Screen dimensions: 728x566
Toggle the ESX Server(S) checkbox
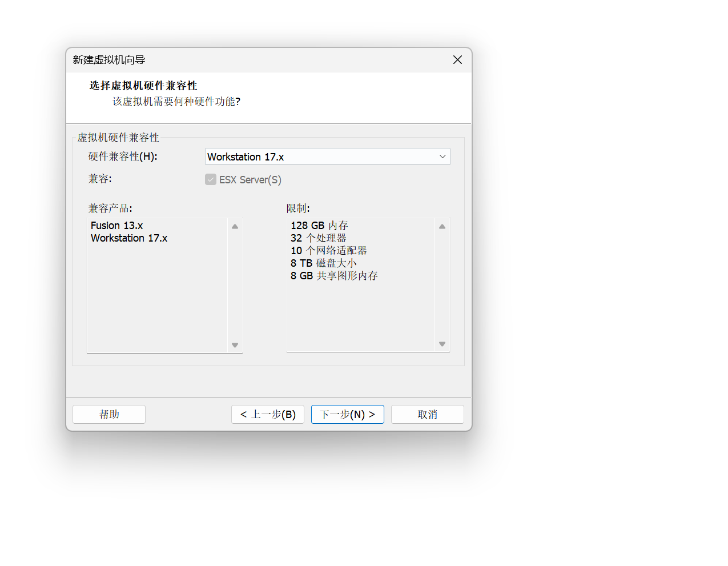(211, 179)
